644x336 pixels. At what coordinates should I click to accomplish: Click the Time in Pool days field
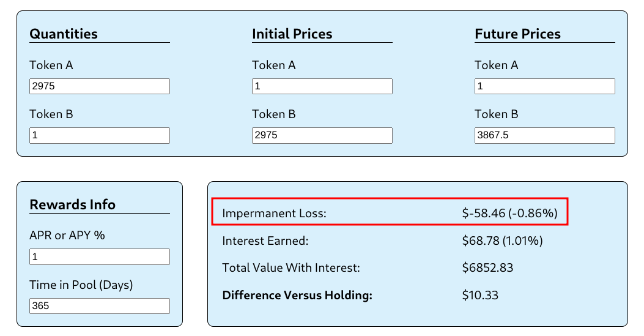pos(100,306)
